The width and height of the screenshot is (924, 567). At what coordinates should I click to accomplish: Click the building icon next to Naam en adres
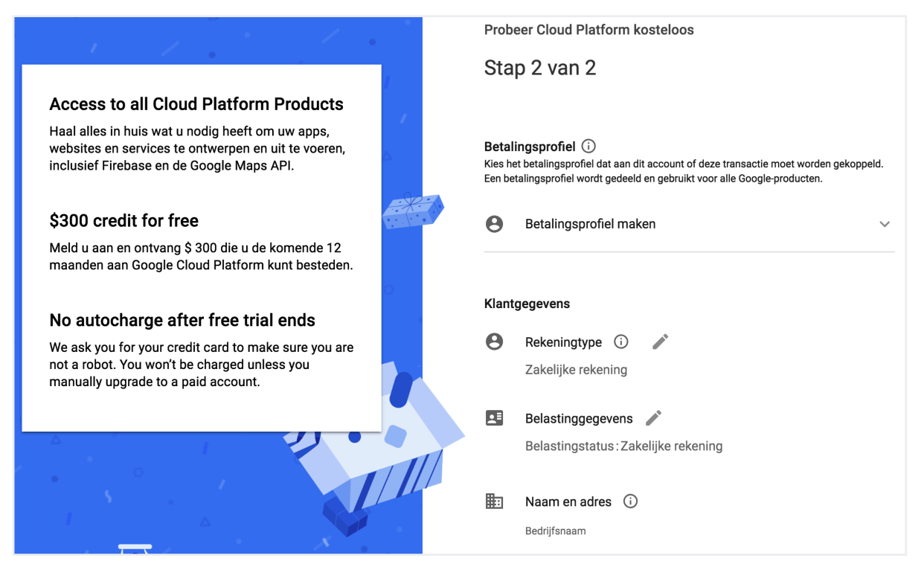pyautogui.click(x=494, y=502)
